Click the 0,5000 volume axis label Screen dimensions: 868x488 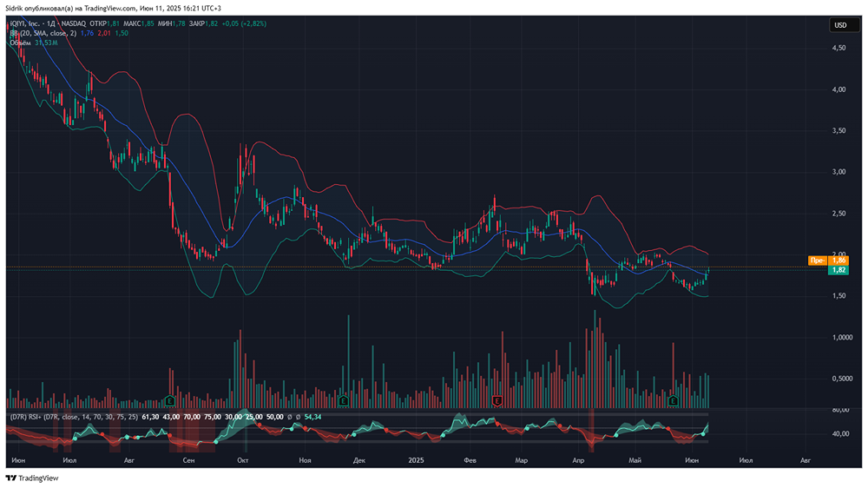point(842,379)
